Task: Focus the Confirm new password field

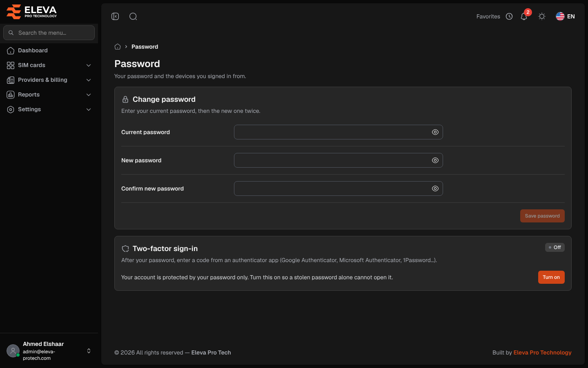Action: click(x=339, y=188)
